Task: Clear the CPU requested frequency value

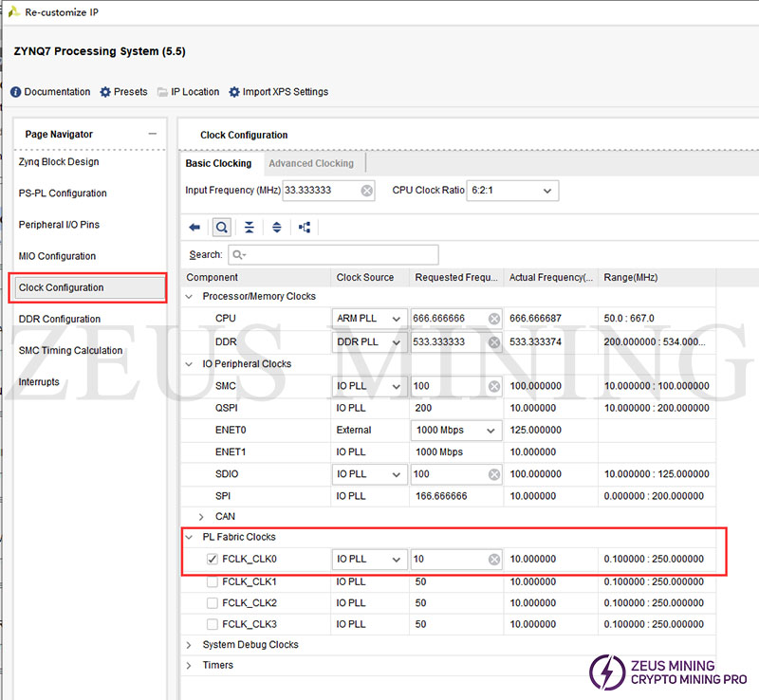Action: pos(493,319)
